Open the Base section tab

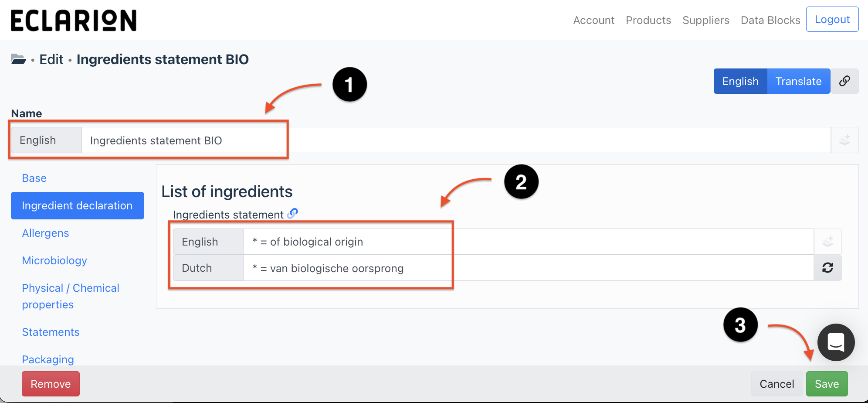[x=34, y=178]
